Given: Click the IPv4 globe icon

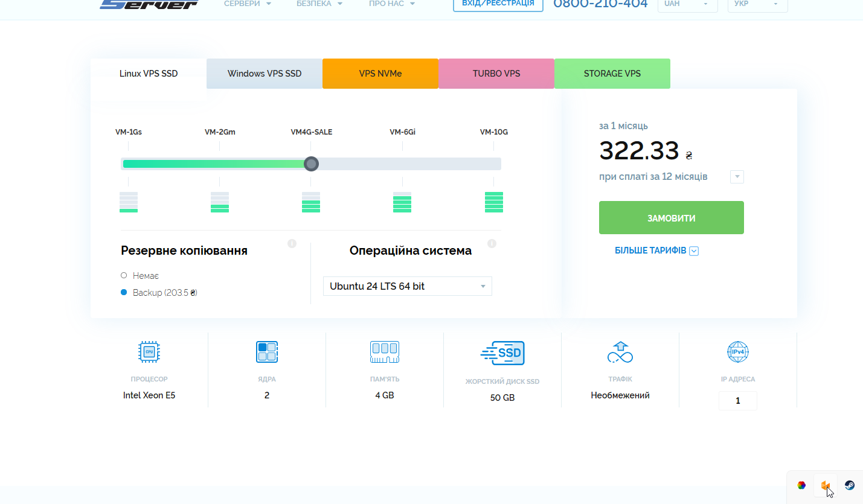Looking at the screenshot, I should click(738, 351).
